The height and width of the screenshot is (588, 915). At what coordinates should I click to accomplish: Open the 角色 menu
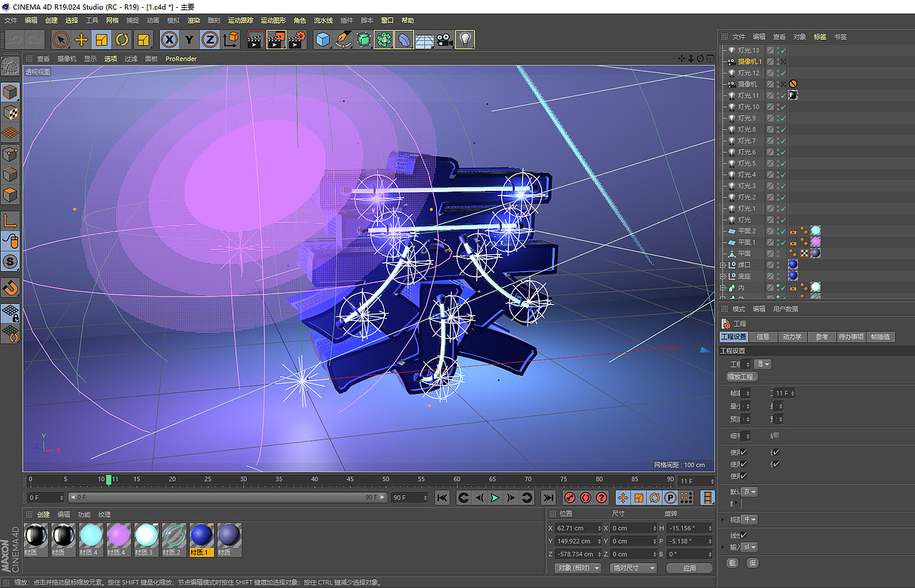pyautogui.click(x=300, y=21)
